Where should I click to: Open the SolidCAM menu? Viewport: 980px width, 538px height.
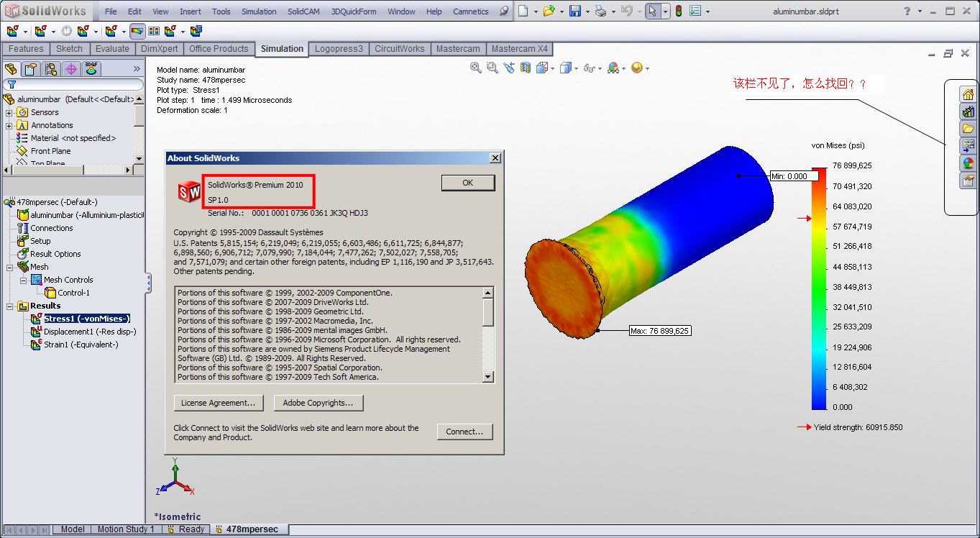(x=305, y=12)
